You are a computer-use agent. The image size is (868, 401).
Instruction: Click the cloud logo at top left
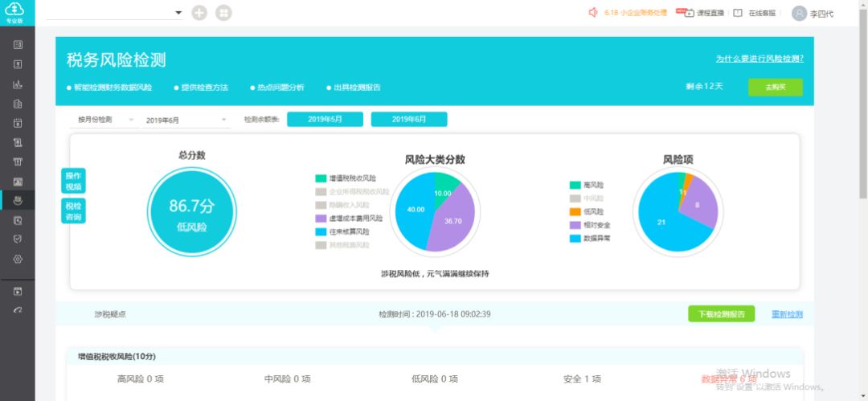pos(15,10)
